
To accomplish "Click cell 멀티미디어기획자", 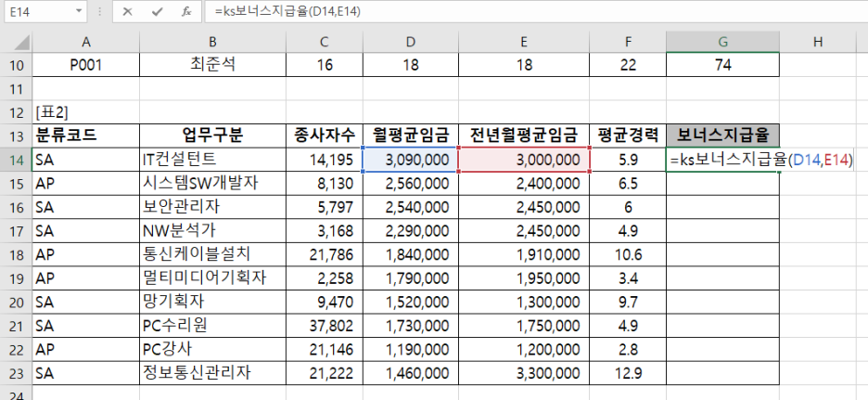I will 212,278.
